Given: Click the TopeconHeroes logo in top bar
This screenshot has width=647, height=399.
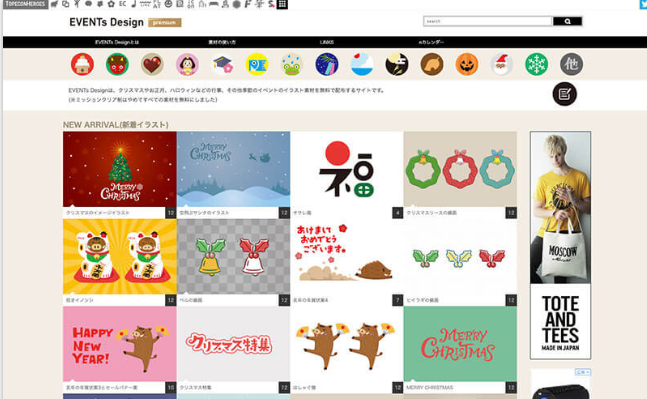Looking at the screenshot, I should point(25,4).
